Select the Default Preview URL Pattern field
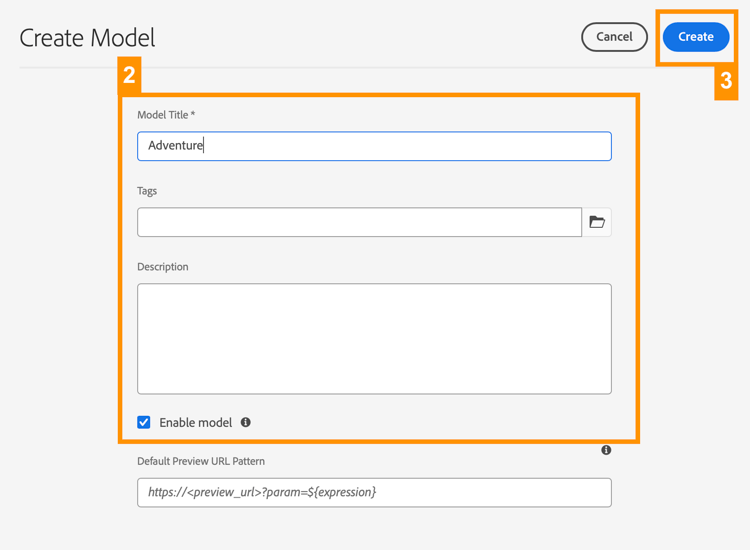 374,492
